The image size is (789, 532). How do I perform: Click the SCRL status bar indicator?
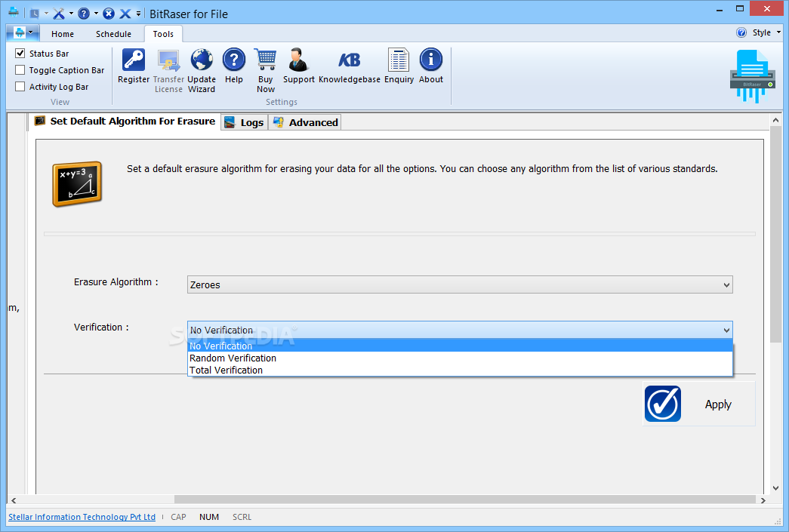tap(242, 517)
